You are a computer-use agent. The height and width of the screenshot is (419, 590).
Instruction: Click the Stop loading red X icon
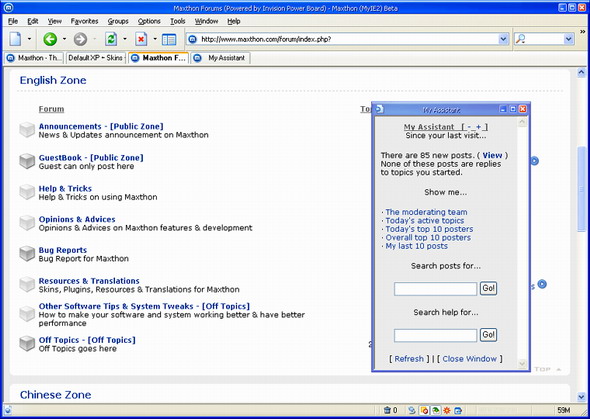pyautogui.click(x=141, y=39)
